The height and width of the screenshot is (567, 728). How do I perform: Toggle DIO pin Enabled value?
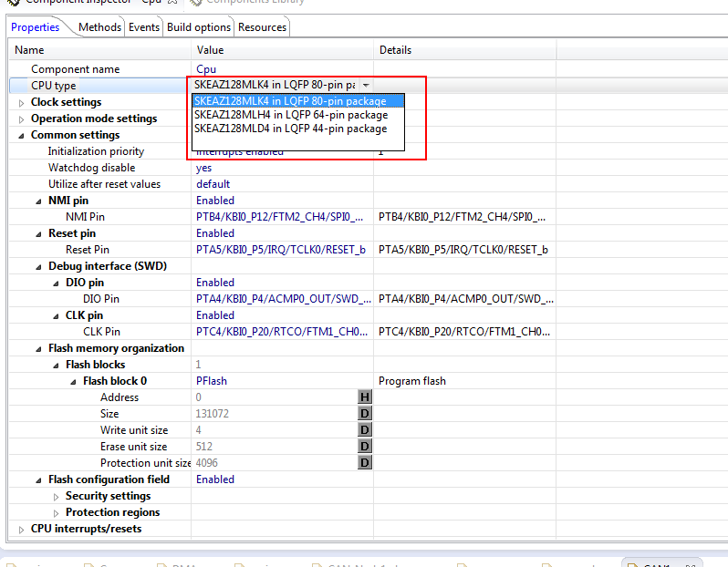tap(215, 283)
